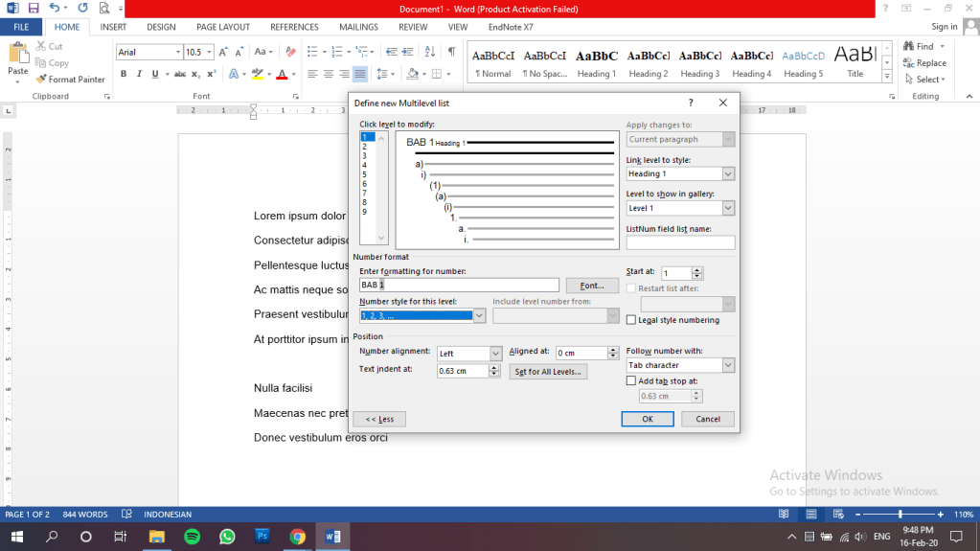Open Link level to style dropdown
The height and width of the screenshot is (551, 980).
click(x=728, y=174)
